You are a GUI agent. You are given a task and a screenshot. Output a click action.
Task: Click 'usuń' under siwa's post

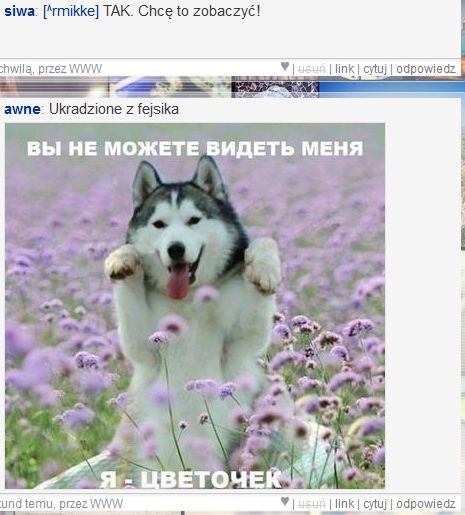(x=312, y=69)
